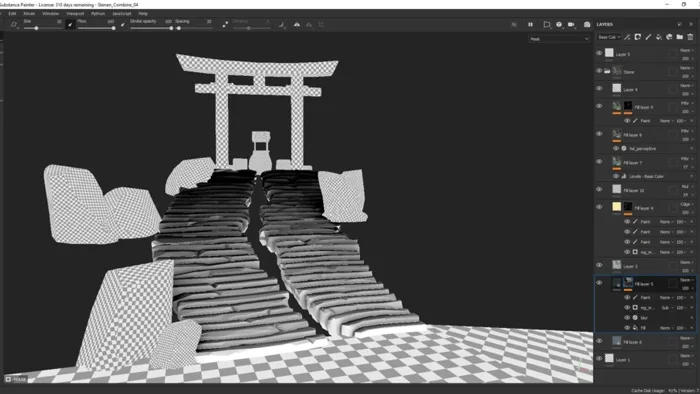Adjust the Flow slider
The image size is (700, 394).
click(96, 28)
